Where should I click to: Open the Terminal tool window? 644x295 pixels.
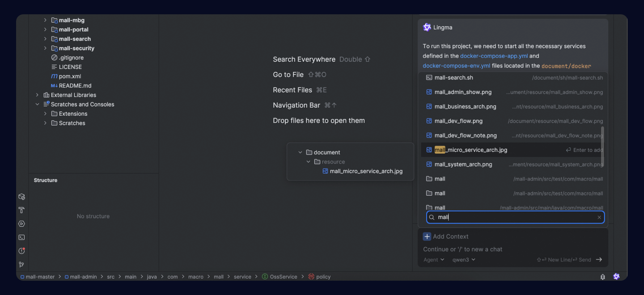point(21,237)
